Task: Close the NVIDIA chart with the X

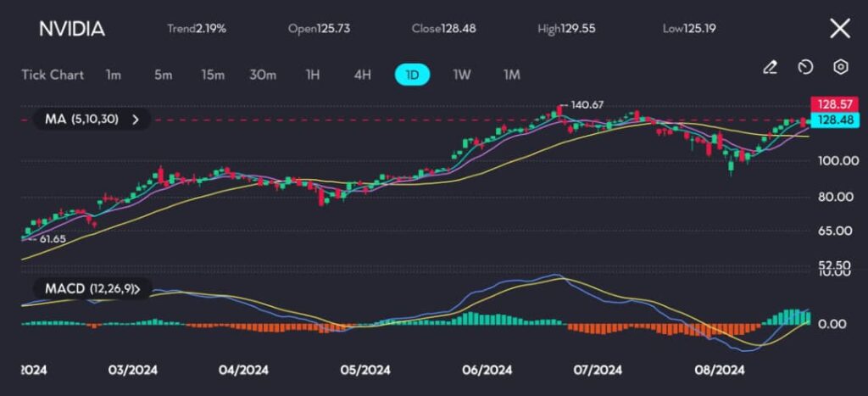Action: (839, 29)
